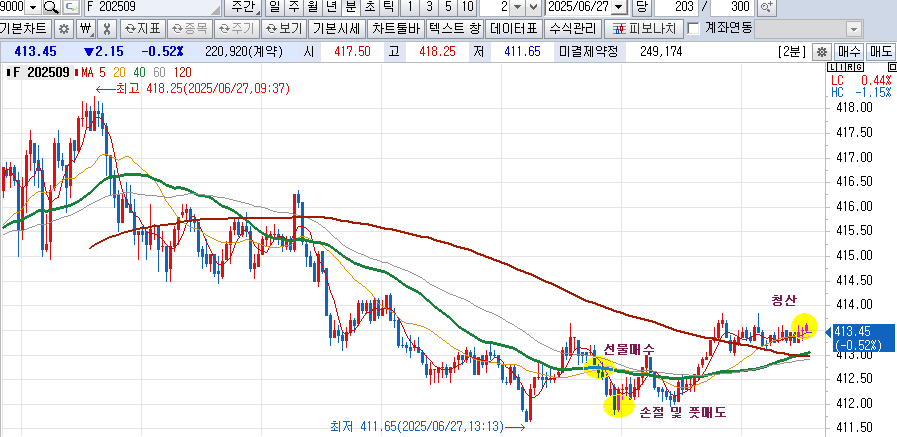Screen dimensions: 897x437
Task: Click the wrench tools icon in second toolbar
Action: click(107, 29)
